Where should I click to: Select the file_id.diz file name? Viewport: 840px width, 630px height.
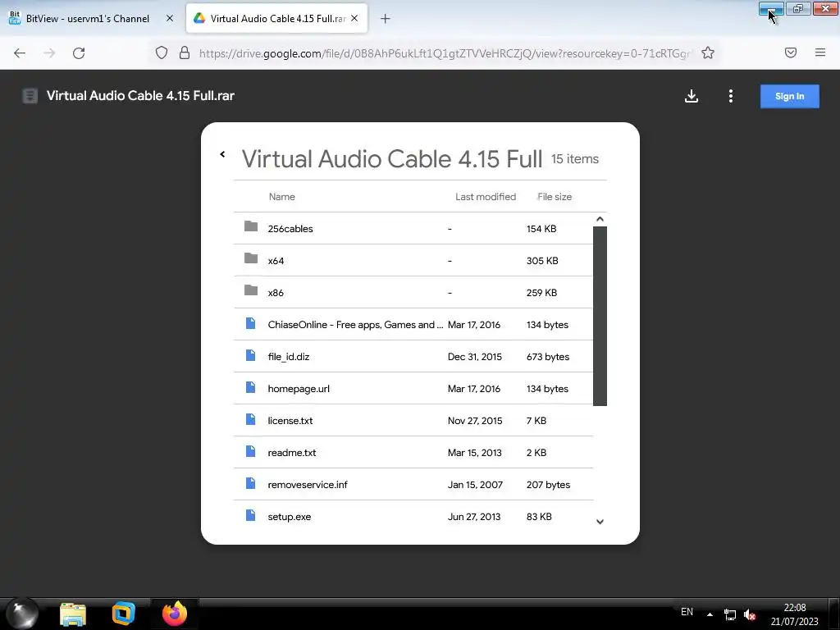click(289, 357)
